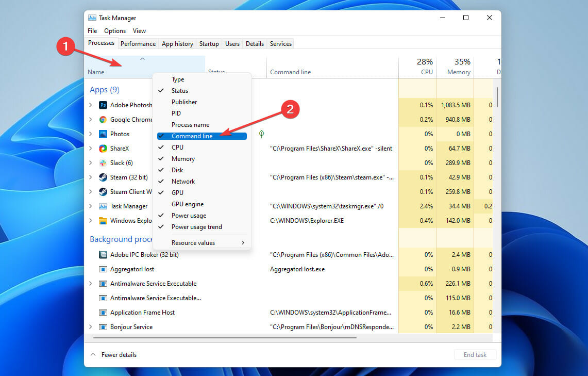This screenshot has width=588, height=376.
Task: Click the horizontal scrollbar thumb
Action: tap(225, 338)
